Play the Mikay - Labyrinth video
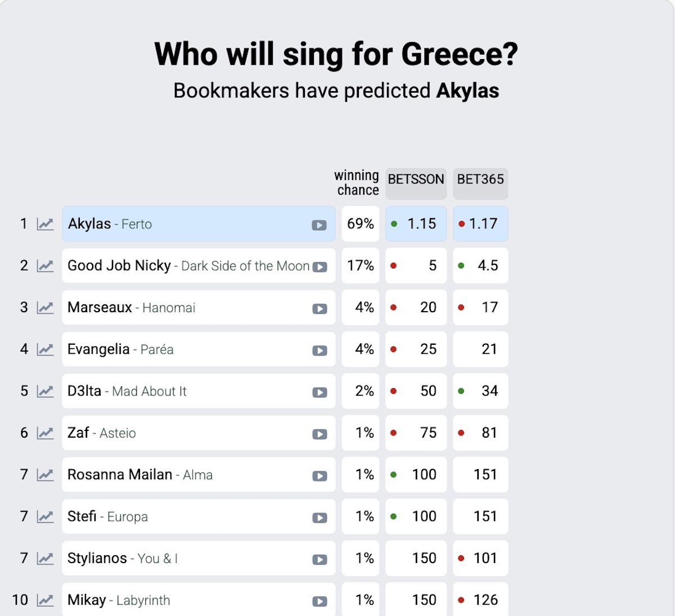This screenshot has height=616, width=675. 320,601
